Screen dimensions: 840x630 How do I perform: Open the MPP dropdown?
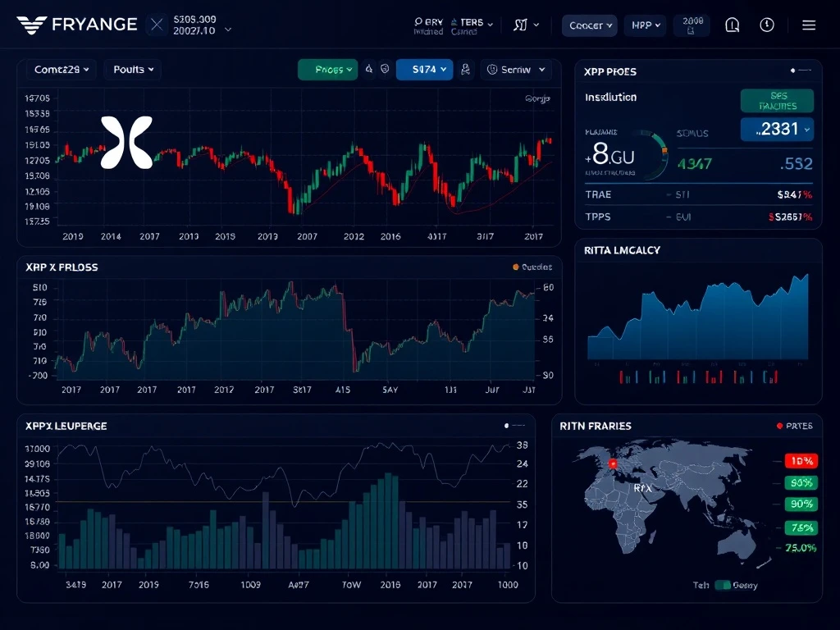point(645,25)
